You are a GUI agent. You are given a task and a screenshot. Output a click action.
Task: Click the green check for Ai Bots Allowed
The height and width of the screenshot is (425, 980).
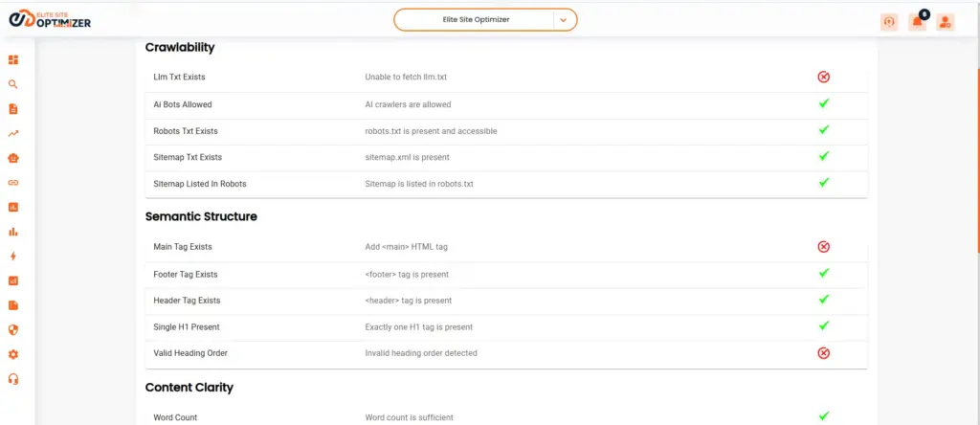pyautogui.click(x=824, y=103)
